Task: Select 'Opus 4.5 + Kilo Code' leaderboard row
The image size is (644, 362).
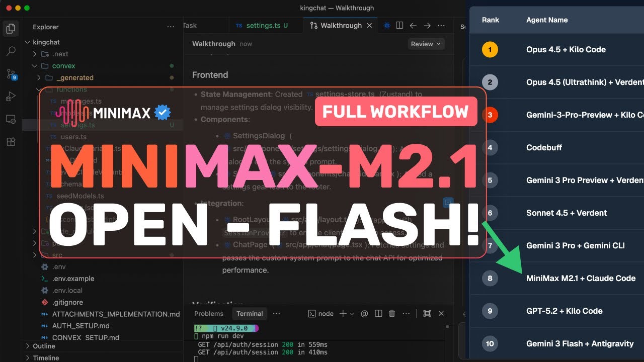Action: 556,50
